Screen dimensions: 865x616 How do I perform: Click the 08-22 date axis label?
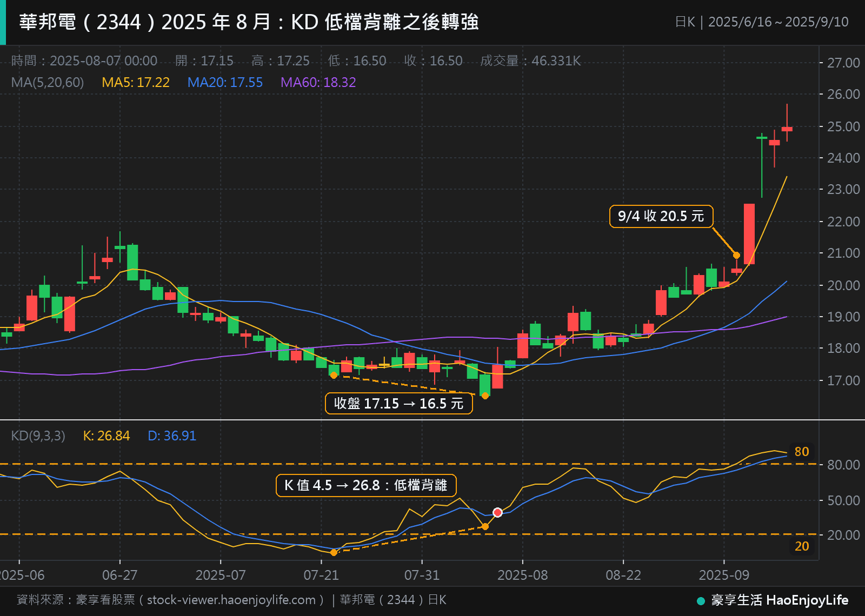(623, 575)
